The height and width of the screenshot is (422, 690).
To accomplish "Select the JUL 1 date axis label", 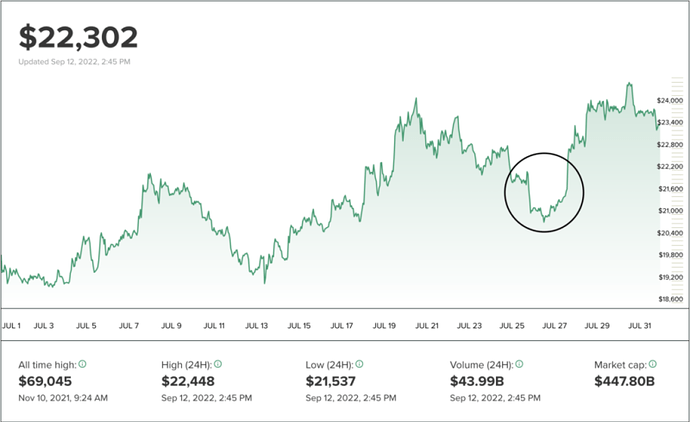I will pos(12,325).
